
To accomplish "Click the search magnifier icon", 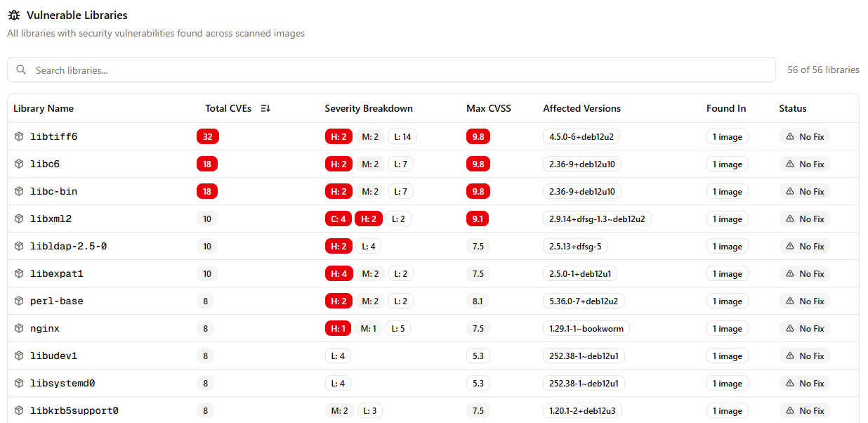I will pyautogui.click(x=21, y=70).
